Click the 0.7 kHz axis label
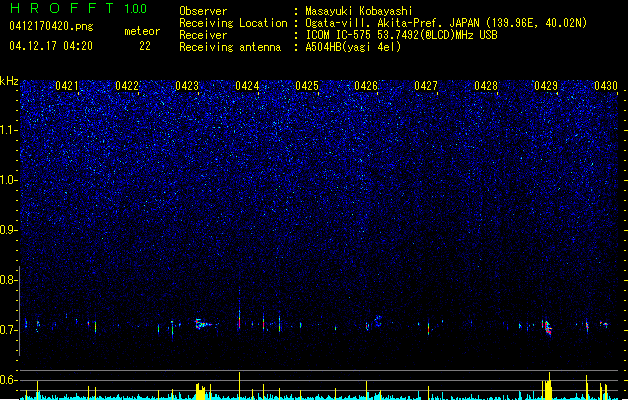 point(9,330)
